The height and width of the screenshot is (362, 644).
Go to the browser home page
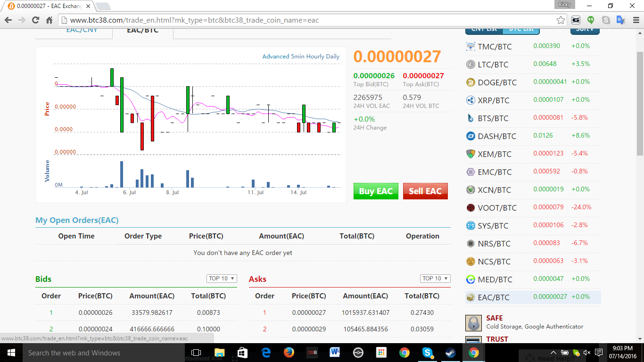(49, 20)
